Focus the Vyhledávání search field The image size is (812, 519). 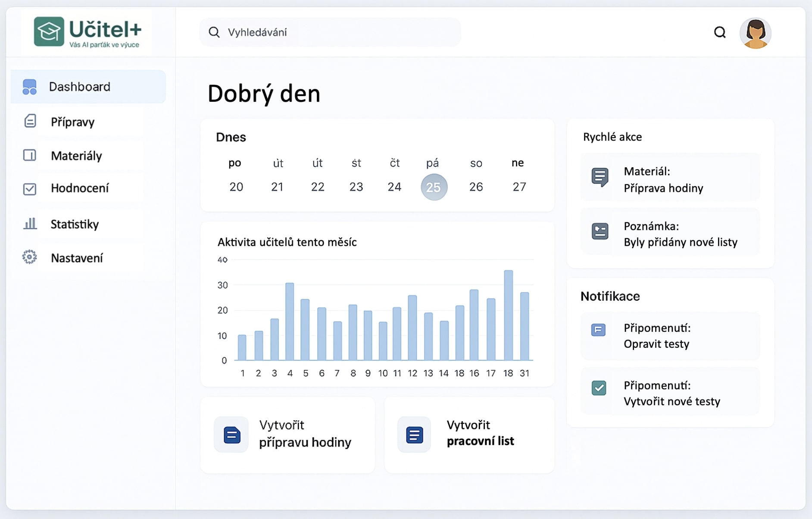tap(330, 32)
